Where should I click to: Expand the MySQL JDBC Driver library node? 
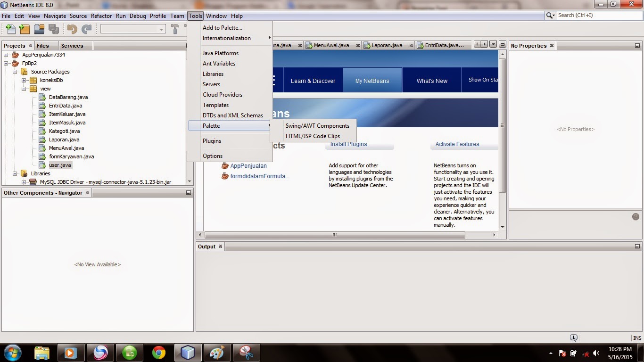click(24, 182)
